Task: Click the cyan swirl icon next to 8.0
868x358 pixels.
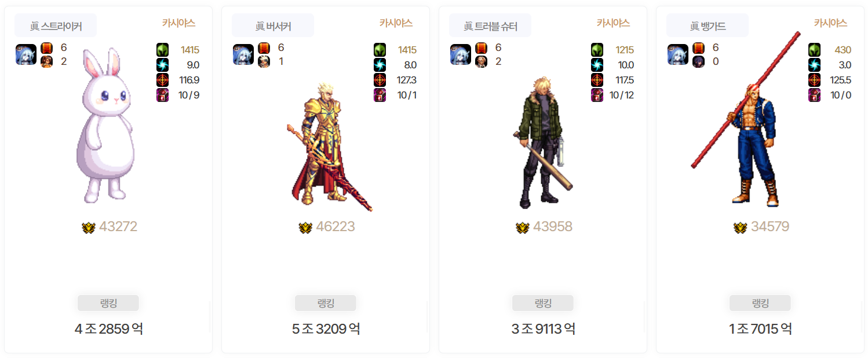Action: click(x=380, y=65)
